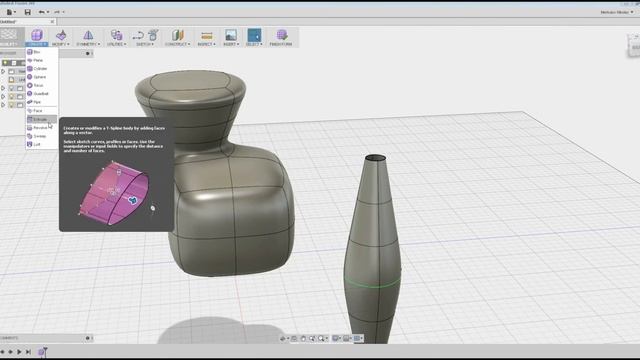
Task: Choose Pipe from the Create menu
Action: click(x=42, y=102)
